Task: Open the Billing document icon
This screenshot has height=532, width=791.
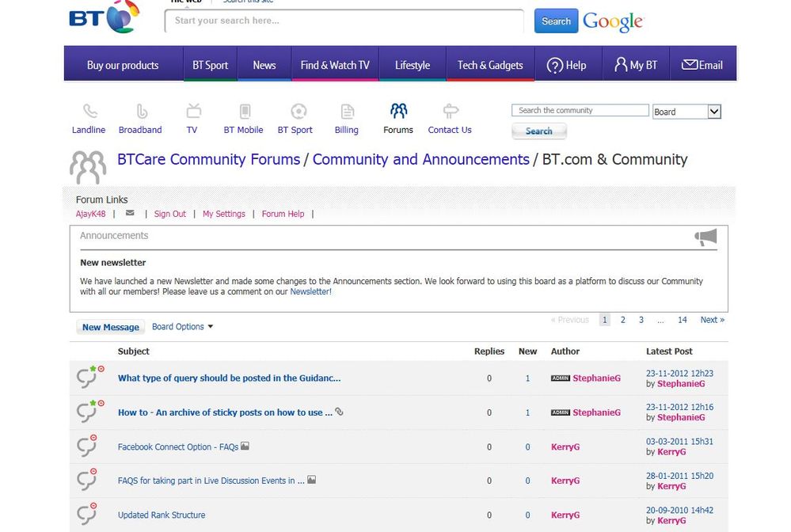Action: 348,111
